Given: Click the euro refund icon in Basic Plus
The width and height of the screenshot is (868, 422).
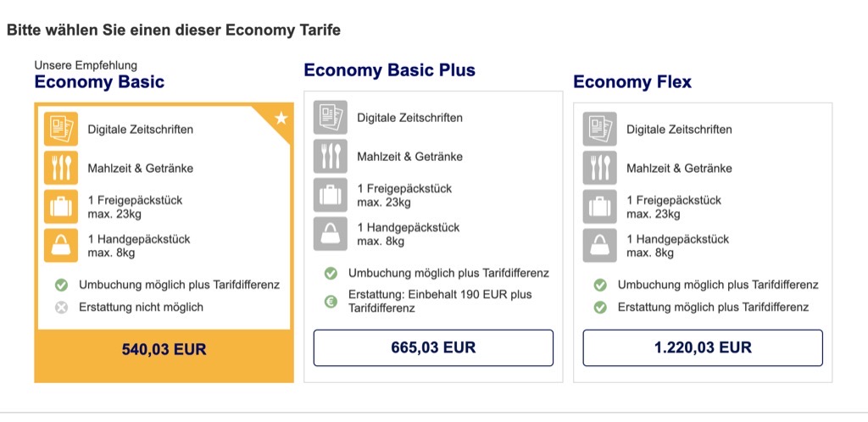Looking at the screenshot, I should (331, 301).
